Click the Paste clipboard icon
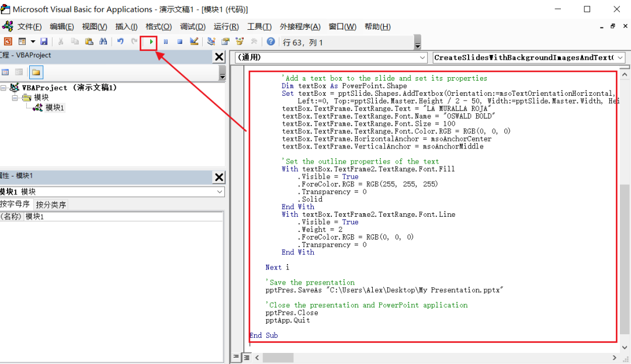Viewport: 631px width, 364px height. (x=89, y=41)
